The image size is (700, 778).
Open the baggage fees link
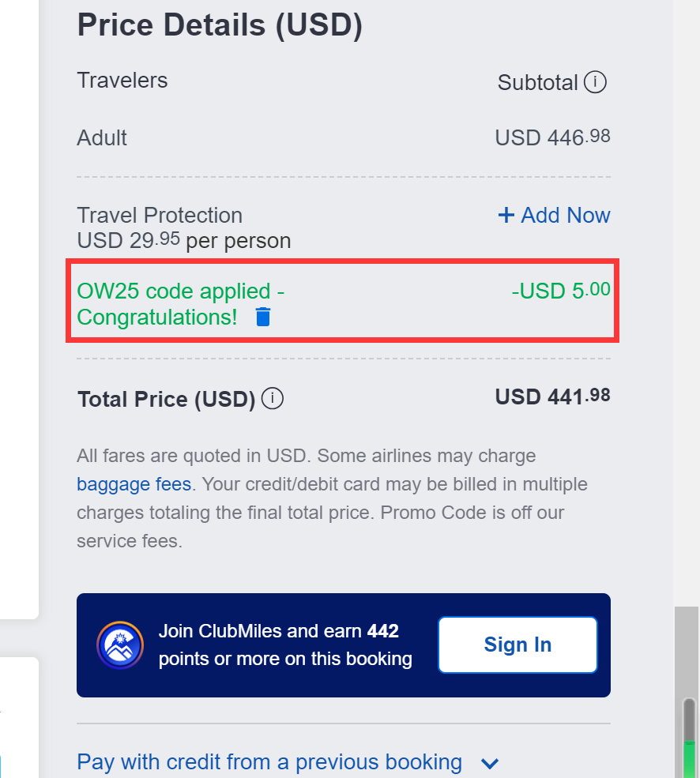click(134, 483)
